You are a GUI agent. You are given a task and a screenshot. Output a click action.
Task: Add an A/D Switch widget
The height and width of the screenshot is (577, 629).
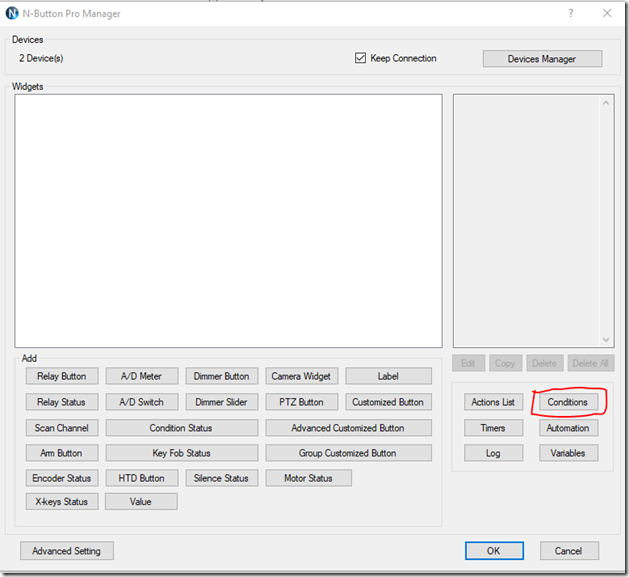pyautogui.click(x=142, y=402)
